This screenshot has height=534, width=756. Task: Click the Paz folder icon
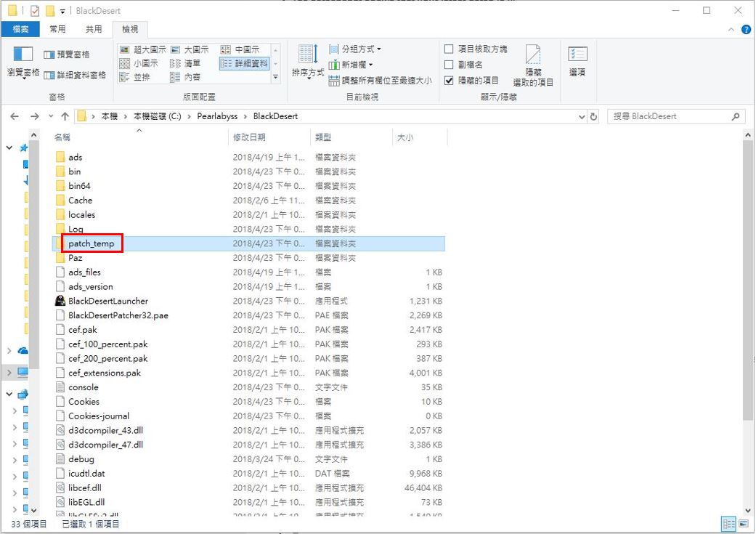pyautogui.click(x=60, y=258)
